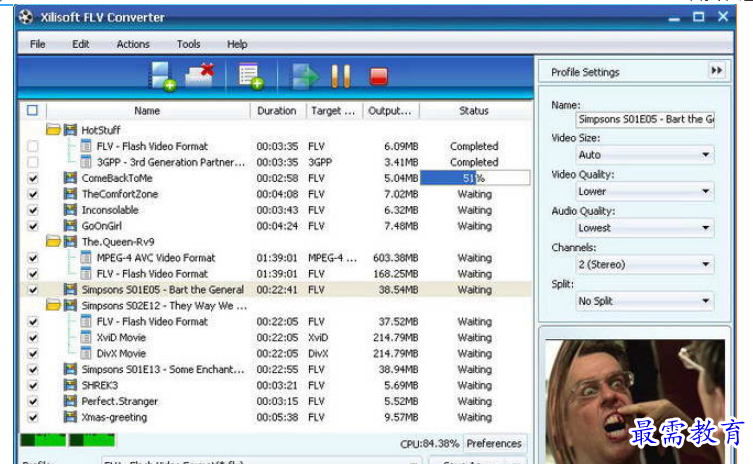Viewport: 753px width, 464px height.
Task: Sort by the Name column header
Action: (147, 110)
